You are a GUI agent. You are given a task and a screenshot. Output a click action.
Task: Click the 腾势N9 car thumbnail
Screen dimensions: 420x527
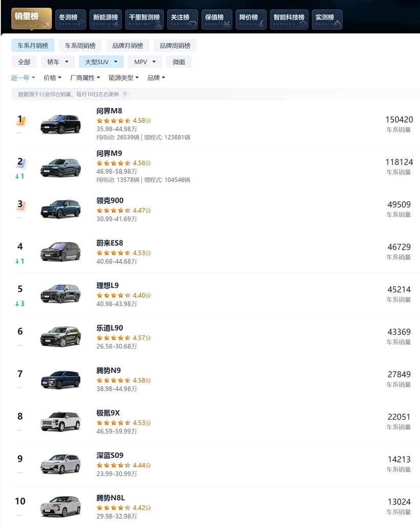tap(60, 379)
